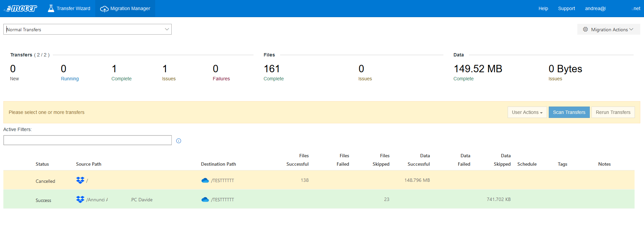Image resolution: width=644 pixels, height=247 pixels.
Task: Click the Please select transfers message
Action: coord(46,112)
